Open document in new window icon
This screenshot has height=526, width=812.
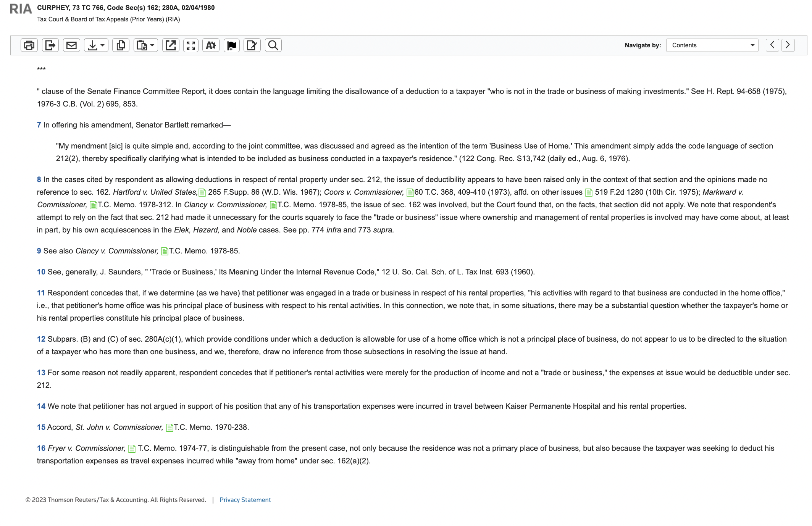171,45
